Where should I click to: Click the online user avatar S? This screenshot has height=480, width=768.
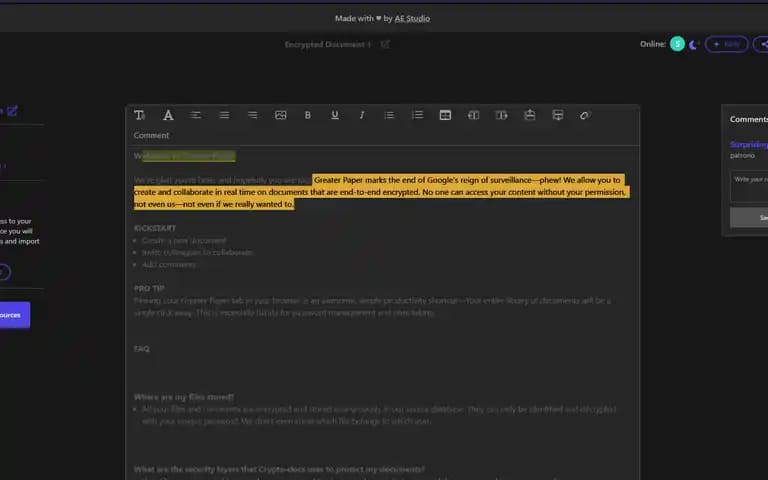coord(677,44)
